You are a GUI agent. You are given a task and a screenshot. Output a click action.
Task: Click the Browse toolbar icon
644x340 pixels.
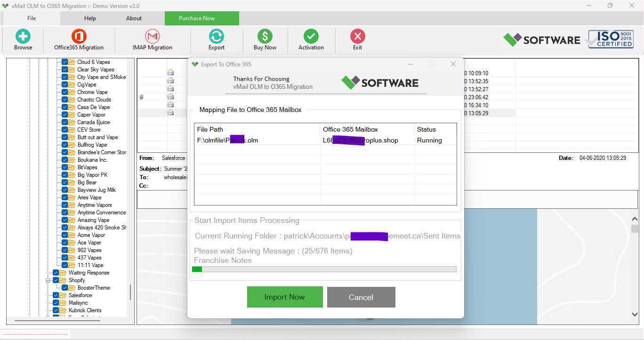coord(23,37)
